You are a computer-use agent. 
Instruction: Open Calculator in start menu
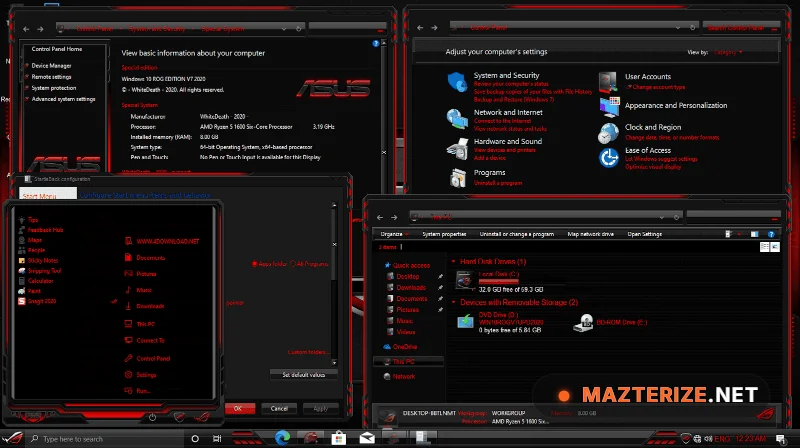click(36, 281)
